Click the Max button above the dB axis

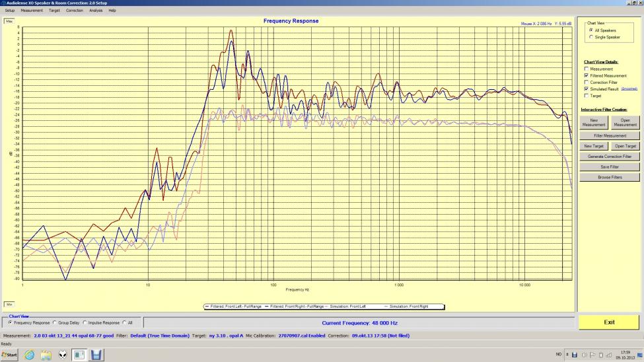9,21
